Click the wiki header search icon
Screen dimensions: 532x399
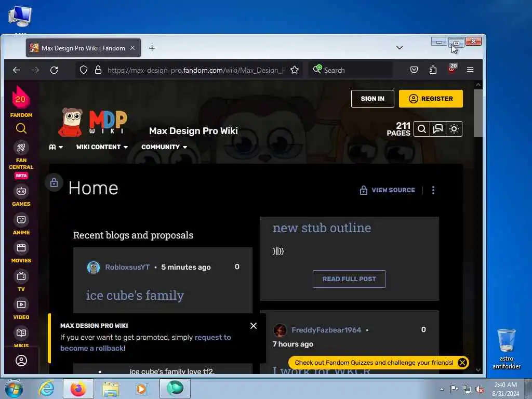coord(422,129)
